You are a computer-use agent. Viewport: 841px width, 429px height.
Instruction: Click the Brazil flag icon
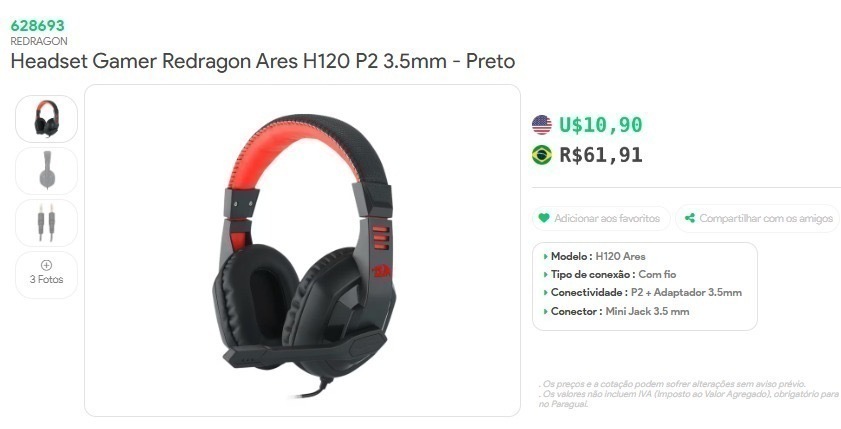pyautogui.click(x=542, y=155)
